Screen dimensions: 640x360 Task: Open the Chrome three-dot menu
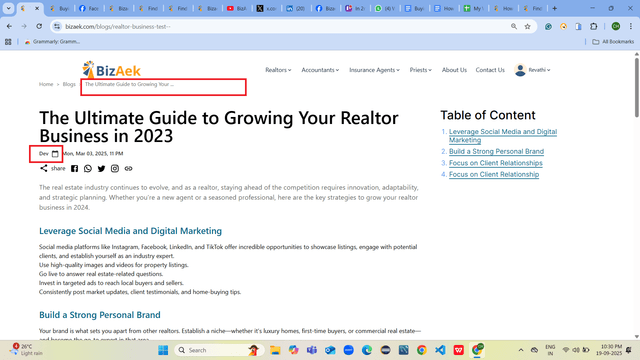(x=631, y=27)
